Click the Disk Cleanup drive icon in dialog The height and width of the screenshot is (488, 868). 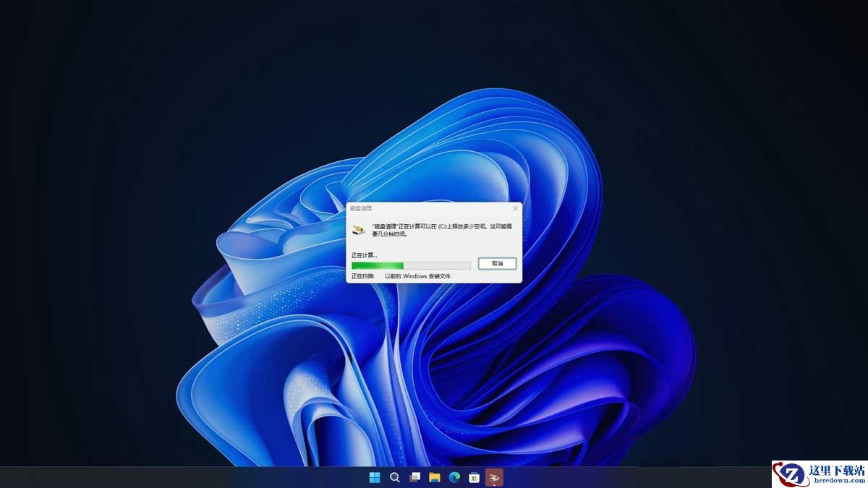[x=359, y=230]
